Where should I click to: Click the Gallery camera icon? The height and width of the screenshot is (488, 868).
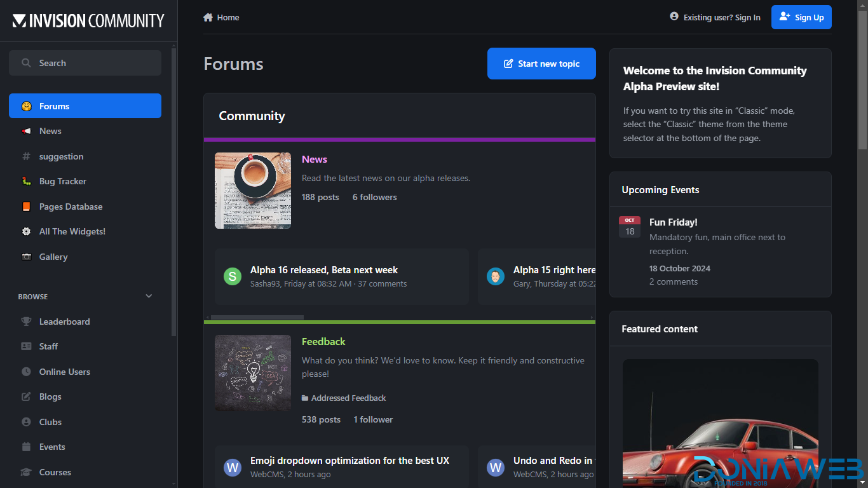[x=26, y=257]
